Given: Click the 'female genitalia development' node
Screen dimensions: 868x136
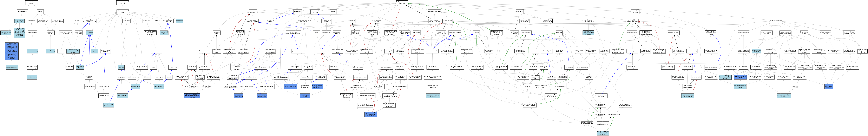Looking at the screenshot, I should [x=262, y=96].
